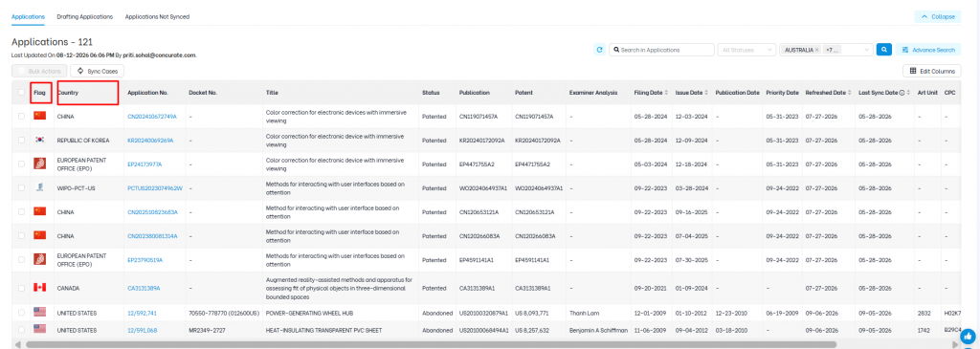Open application PCTUS2023074962W link
Viewport: 980px width, 349px height.
pyautogui.click(x=155, y=188)
